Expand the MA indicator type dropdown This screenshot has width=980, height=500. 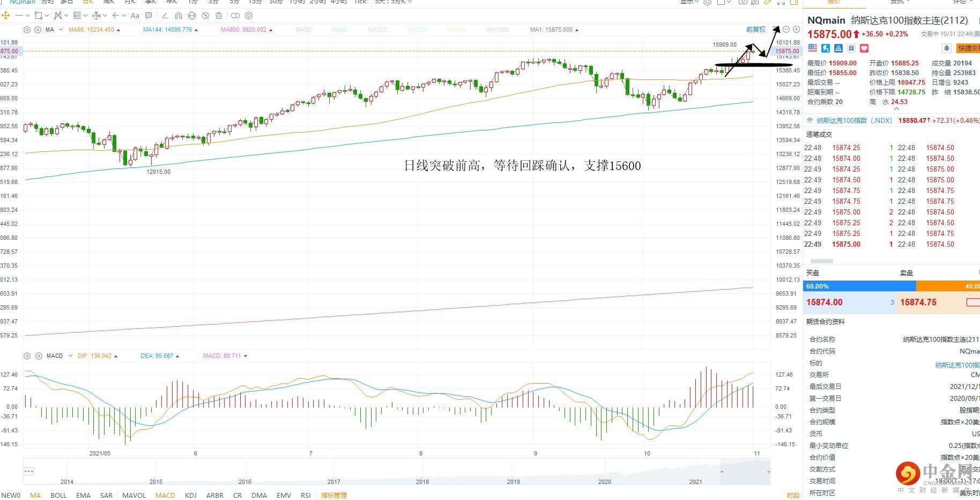pos(61,30)
